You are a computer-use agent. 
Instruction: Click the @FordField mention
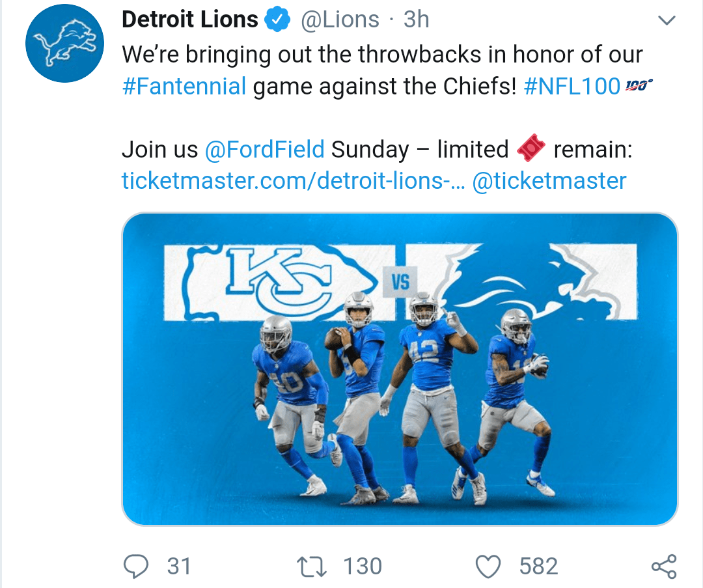coord(266,149)
